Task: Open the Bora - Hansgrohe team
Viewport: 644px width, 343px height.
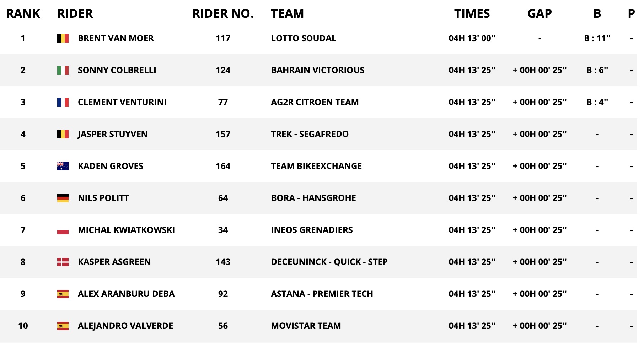Action: click(313, 198)
